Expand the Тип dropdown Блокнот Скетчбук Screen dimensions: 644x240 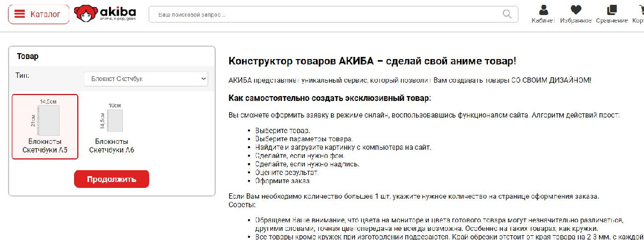point(146,79)
